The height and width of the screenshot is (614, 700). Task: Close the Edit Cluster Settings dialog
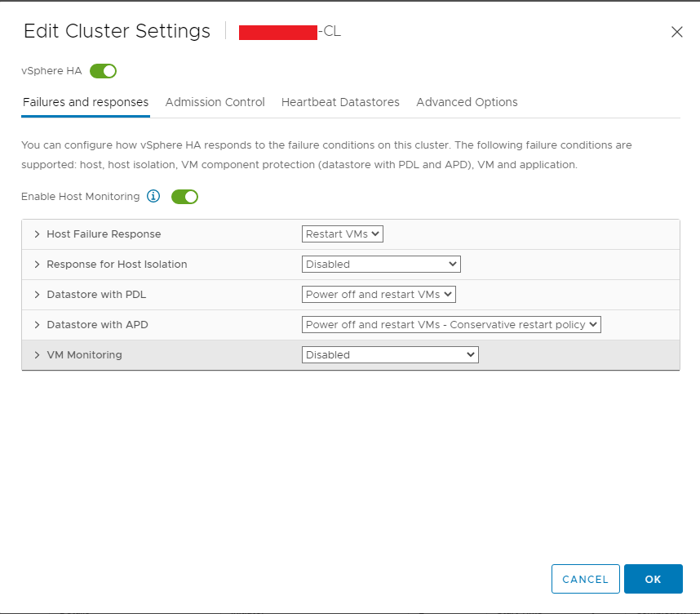[677, 32]
